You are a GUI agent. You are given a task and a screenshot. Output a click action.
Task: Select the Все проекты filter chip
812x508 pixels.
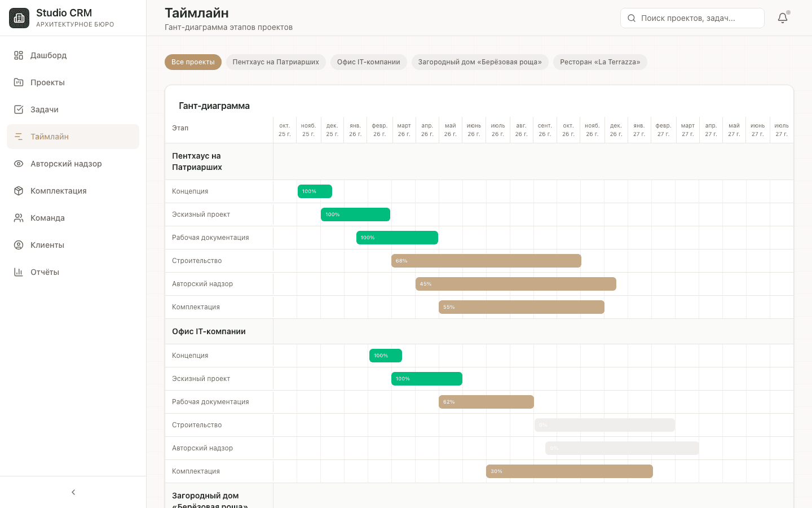point(193,62)
